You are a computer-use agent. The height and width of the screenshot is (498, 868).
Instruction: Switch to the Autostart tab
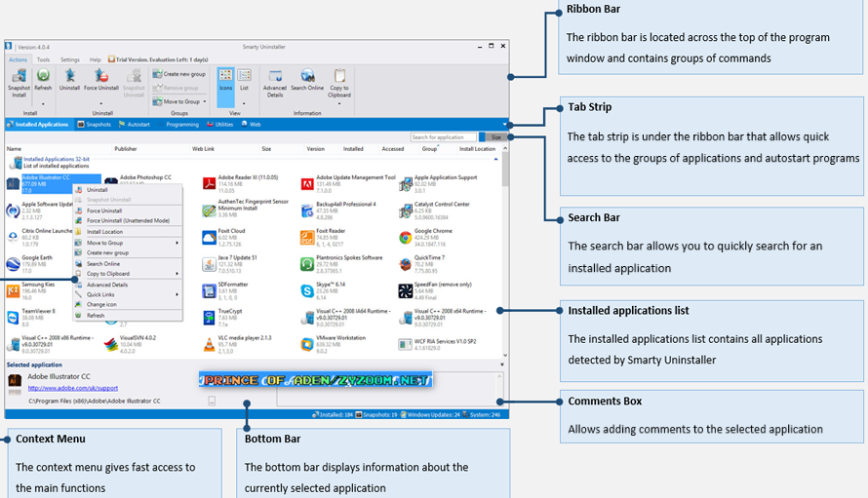[134, 125]
